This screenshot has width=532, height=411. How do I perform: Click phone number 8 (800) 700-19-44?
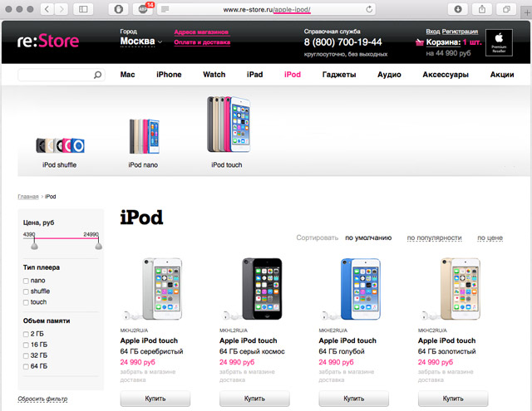pos(342,42)
